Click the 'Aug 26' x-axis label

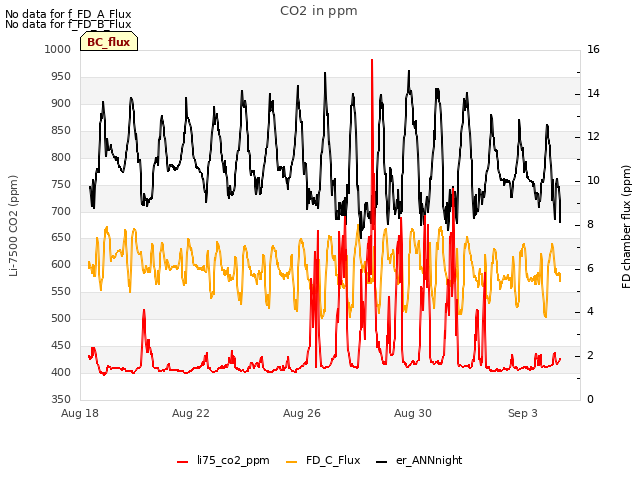(x=302, y=413)
